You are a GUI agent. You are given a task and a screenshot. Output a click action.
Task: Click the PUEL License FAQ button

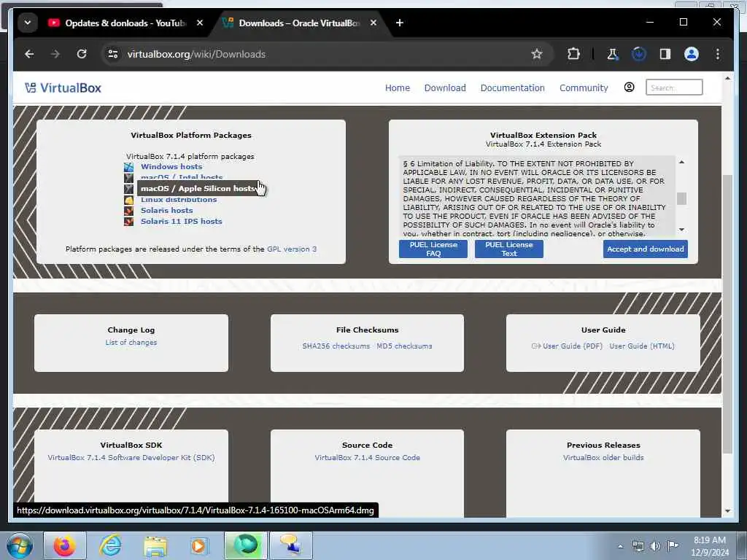click(x=433, y=249)
